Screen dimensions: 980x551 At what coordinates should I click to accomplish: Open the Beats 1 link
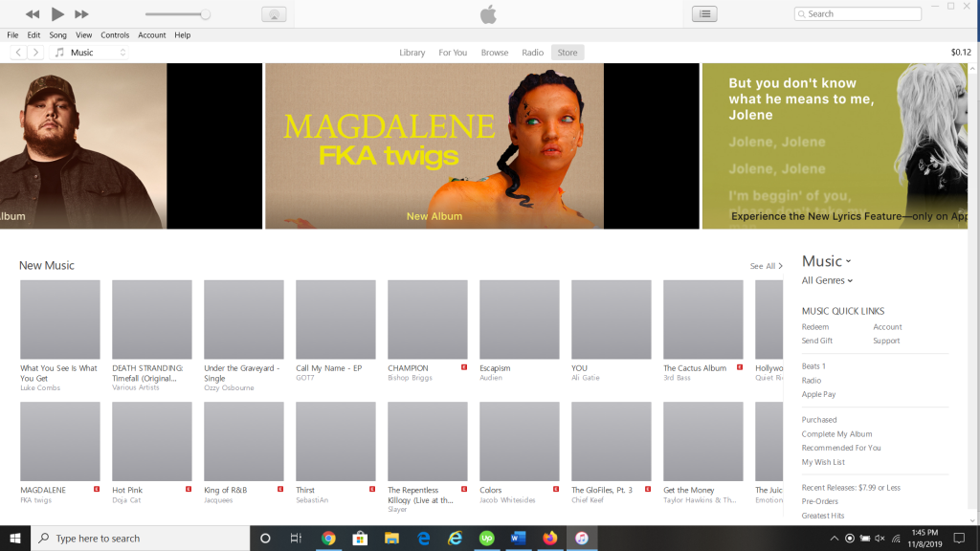coord(813,366)
